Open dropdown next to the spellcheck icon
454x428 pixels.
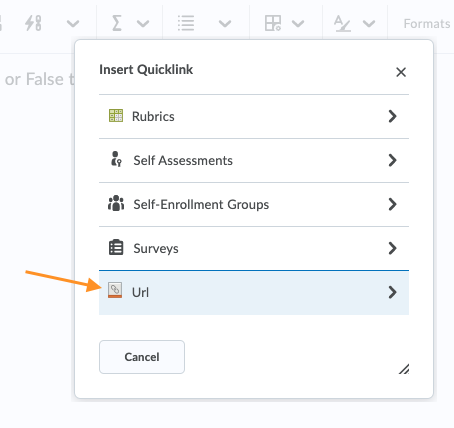click(x=369, y=24)
